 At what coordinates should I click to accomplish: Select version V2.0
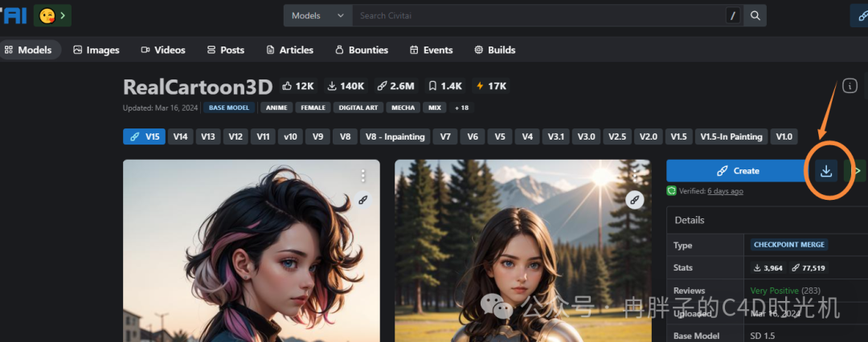click(x=649, y=136)
